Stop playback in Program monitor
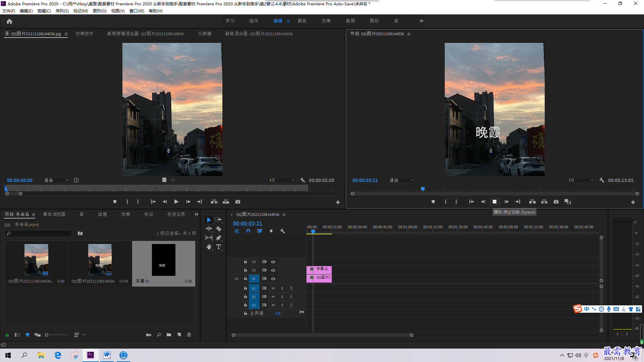 tap(494, 202)
